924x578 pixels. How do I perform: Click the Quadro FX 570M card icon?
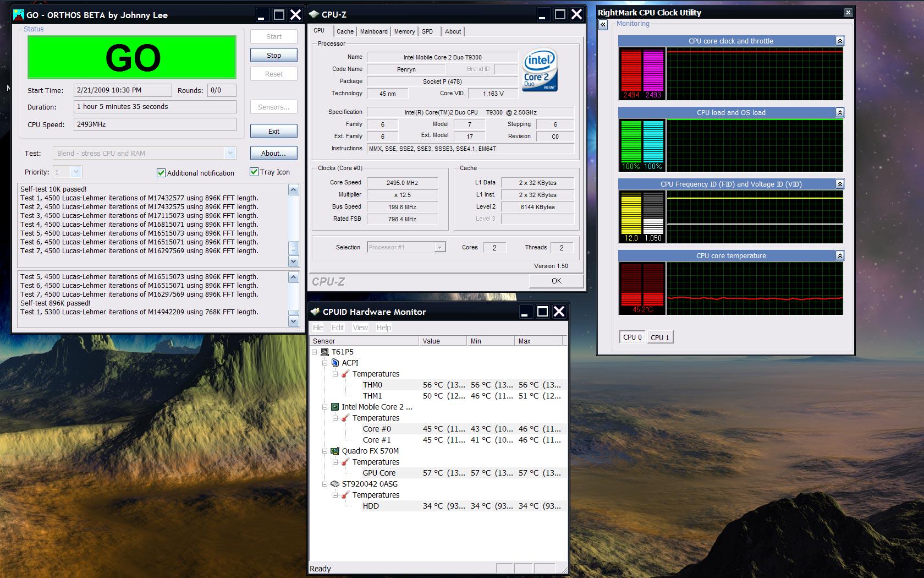point(334,451)
